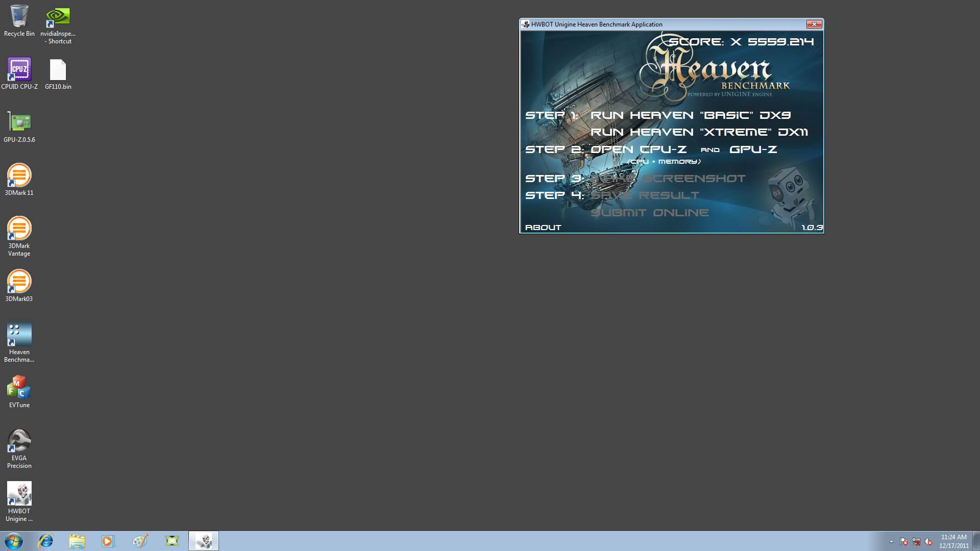
Task: Launch 3DMark 11 shortcut
Action: tap(19, 179)
